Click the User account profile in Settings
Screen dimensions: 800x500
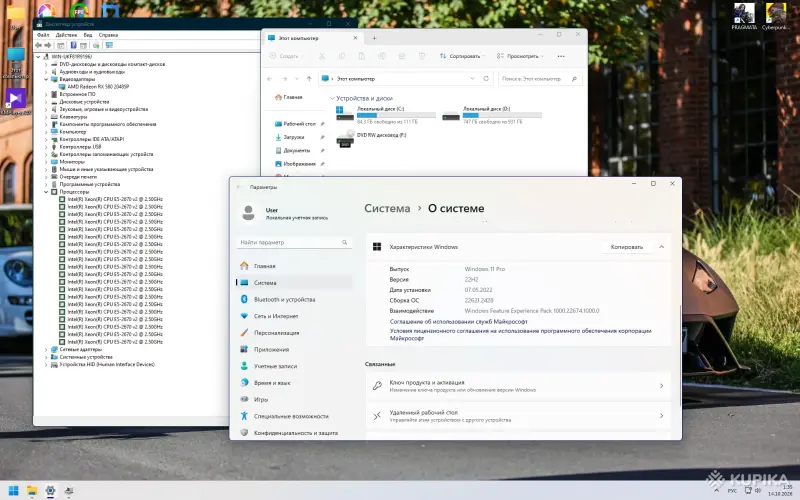click(286, 213)
